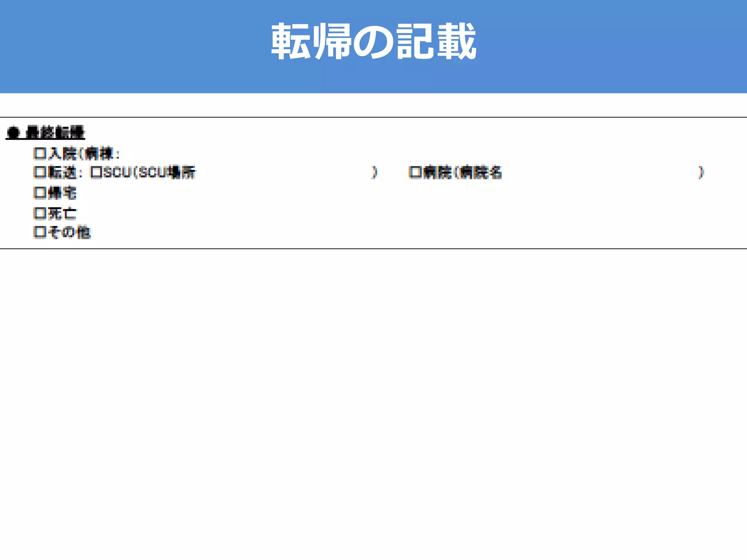Click the black bullet before 最終転帰
Viewport: 747px width, 560px height.
point(13,132)
